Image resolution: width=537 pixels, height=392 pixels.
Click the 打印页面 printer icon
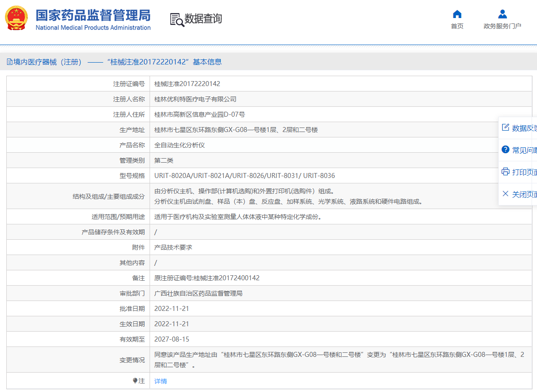(505, 172)
